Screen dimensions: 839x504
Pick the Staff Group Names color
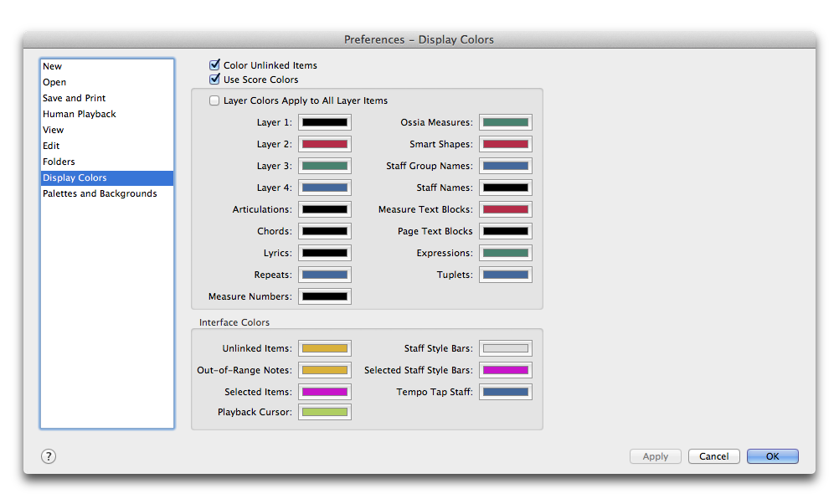pyautogui.click(x=506, y=166)
